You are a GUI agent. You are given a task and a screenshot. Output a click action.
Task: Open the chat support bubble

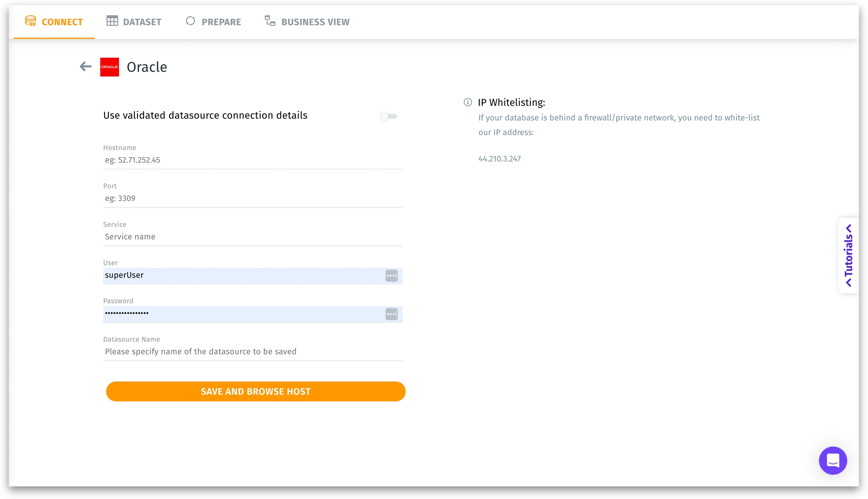tap(833, 460)
